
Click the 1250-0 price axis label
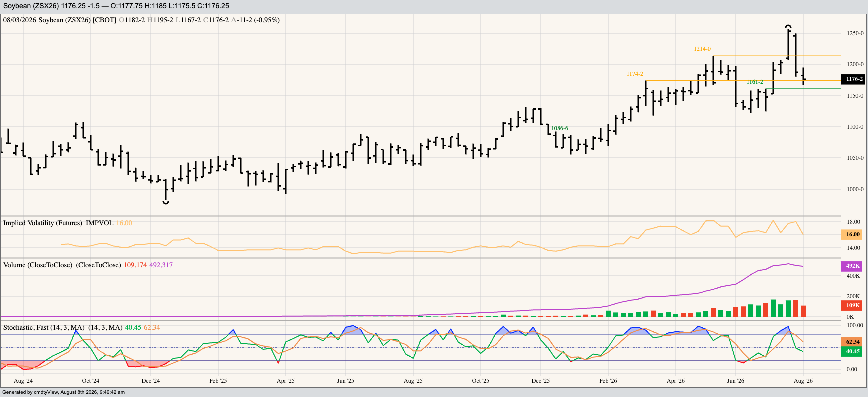coord(855,33)
